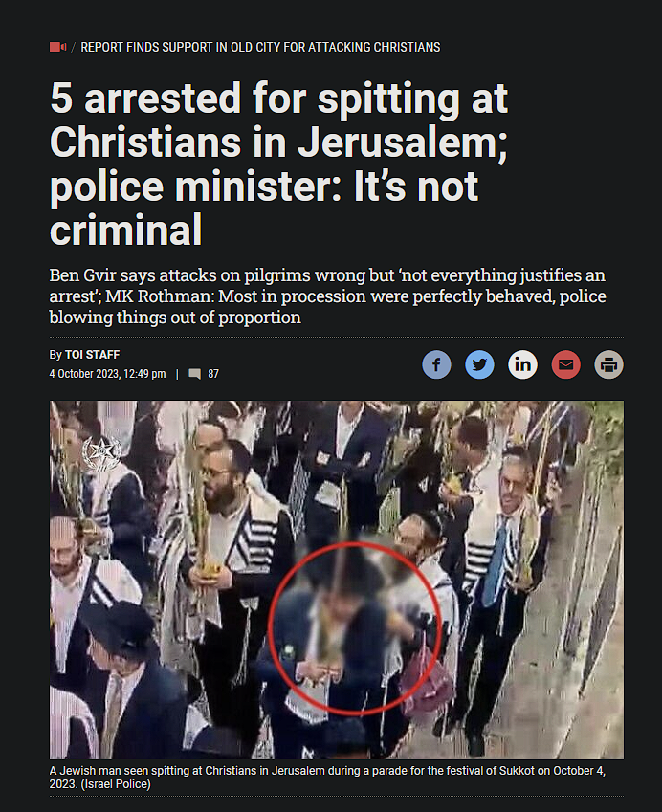Click the 4 October 2023 timestamp
The width and height of the screenshot is (662, 812).
pos(108,374)
